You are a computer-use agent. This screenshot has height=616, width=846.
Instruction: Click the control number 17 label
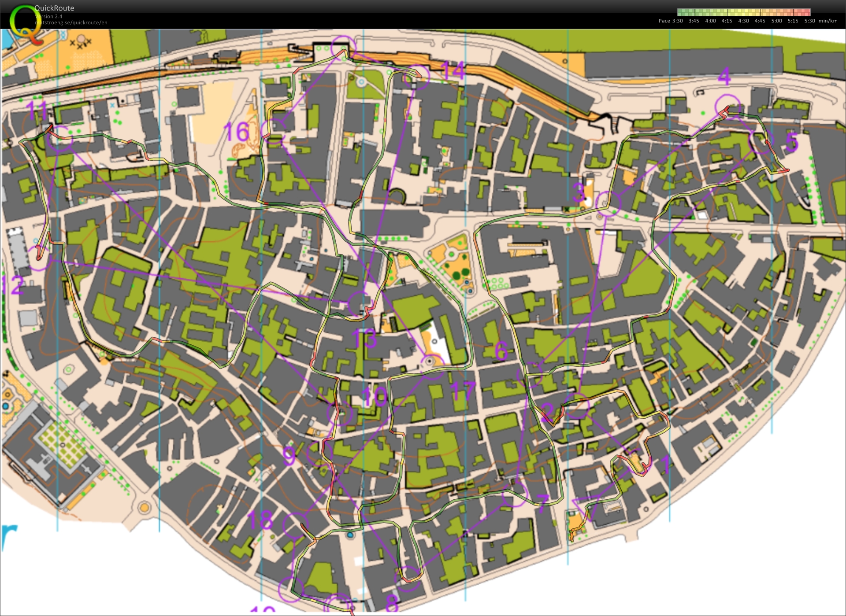pyautogui.click(x=464, y=391)
